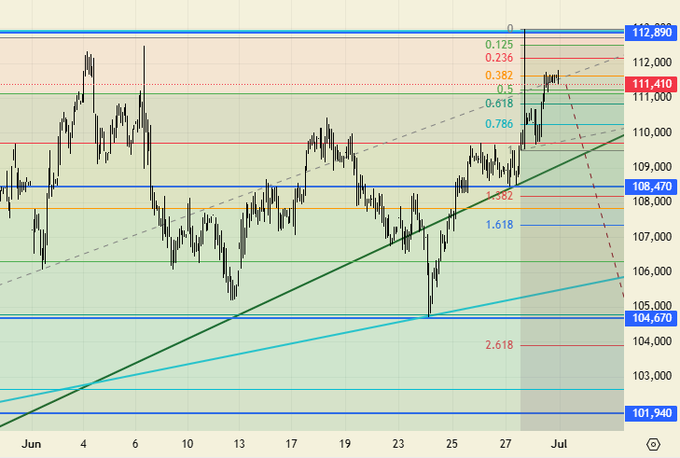Click the Jun date on time axis
The height and width of the screenshot is (458, 680).
click(x=32, y=442)
